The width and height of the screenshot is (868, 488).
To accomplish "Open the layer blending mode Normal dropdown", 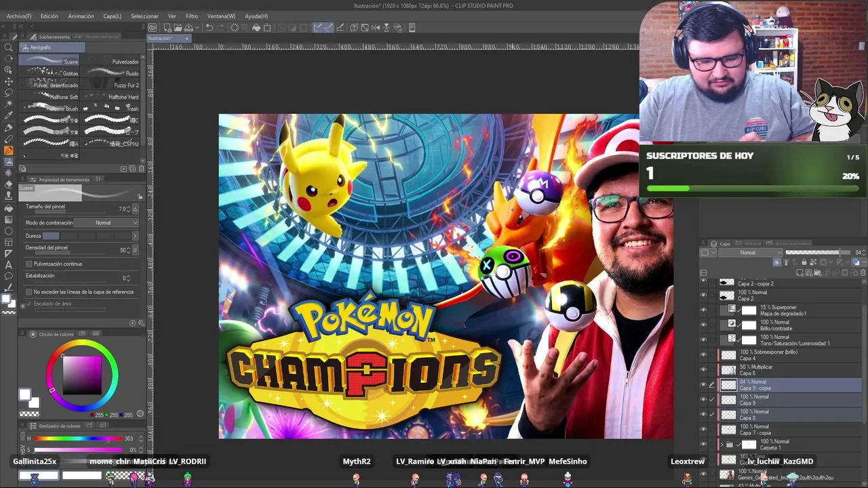I will click(751, 253).
